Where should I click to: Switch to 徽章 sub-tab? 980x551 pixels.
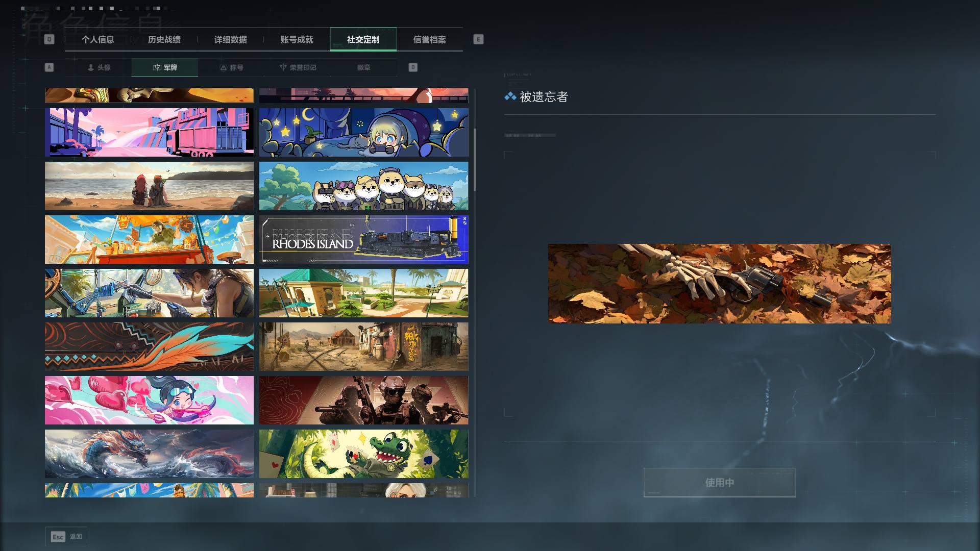coord(364,67)
